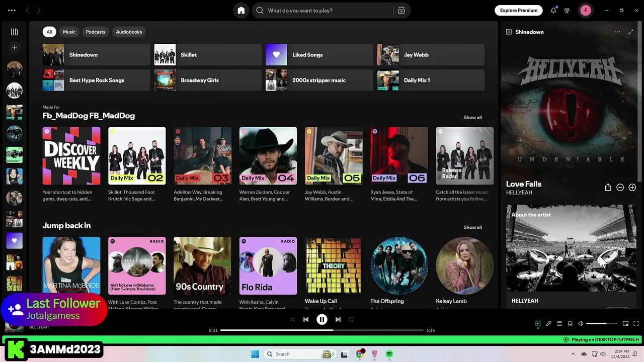Open Release Radar cover
Viewport: 644px width, 362px height.
[465, 156]
